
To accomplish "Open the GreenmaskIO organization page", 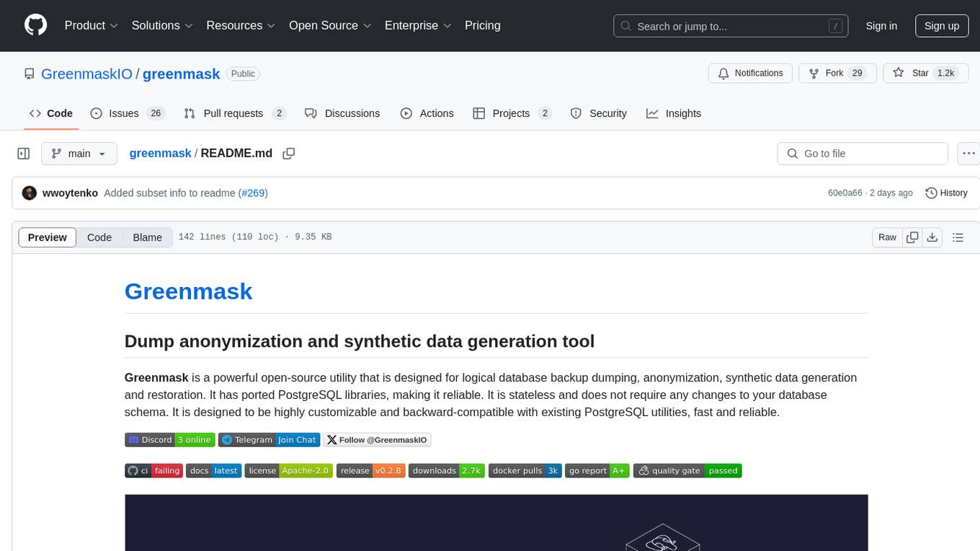I will pyautogui.click(x=87, y=74).
